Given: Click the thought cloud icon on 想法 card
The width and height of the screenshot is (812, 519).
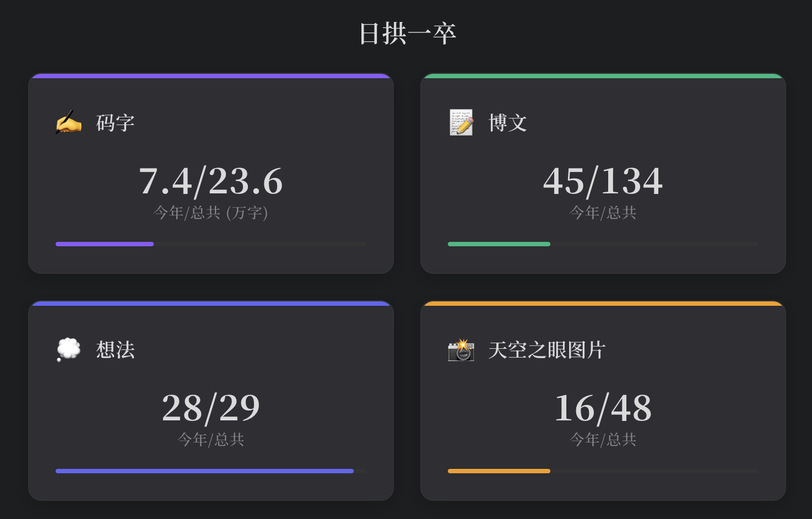Looking at the screenshot, I should point(68,349).
